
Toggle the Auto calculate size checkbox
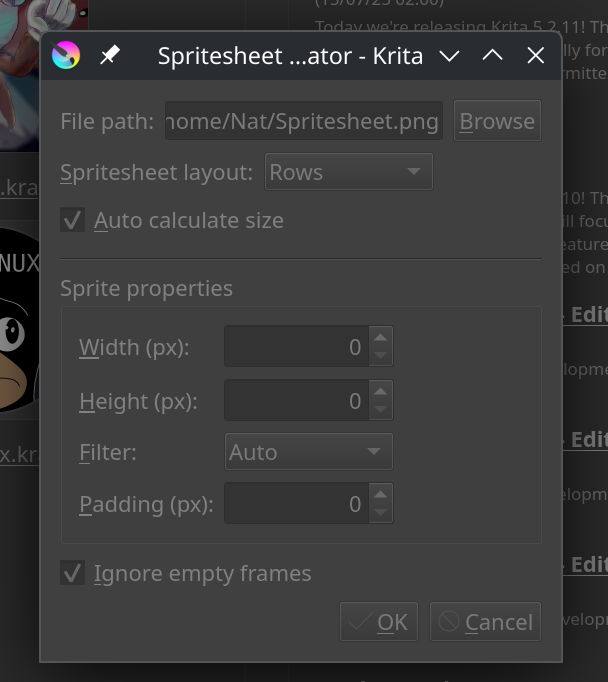[72, 220]
